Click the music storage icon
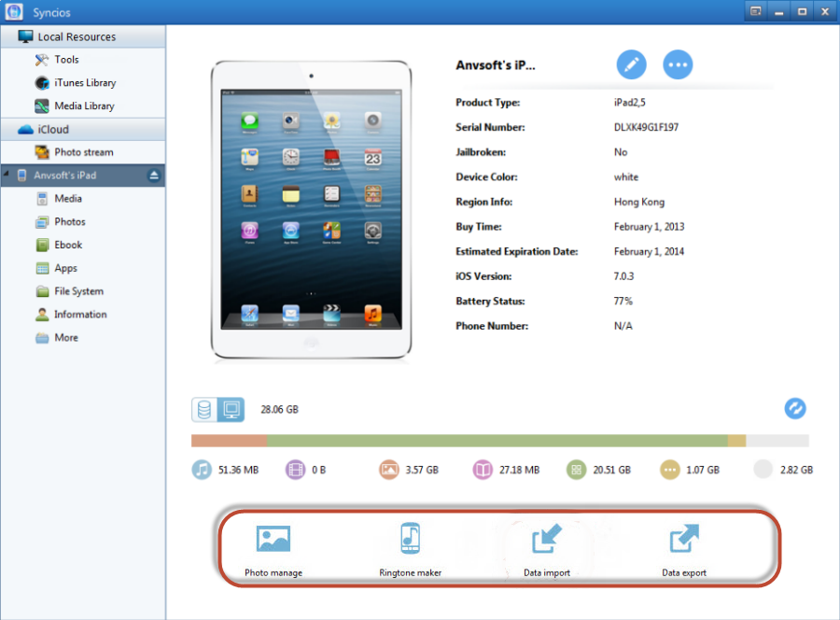Viewport: 840px width, 620px height. (202, 470)
